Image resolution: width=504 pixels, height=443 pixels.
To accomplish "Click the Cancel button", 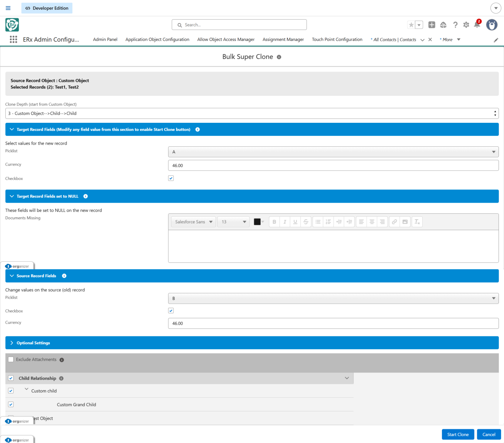I will point(489,434).
